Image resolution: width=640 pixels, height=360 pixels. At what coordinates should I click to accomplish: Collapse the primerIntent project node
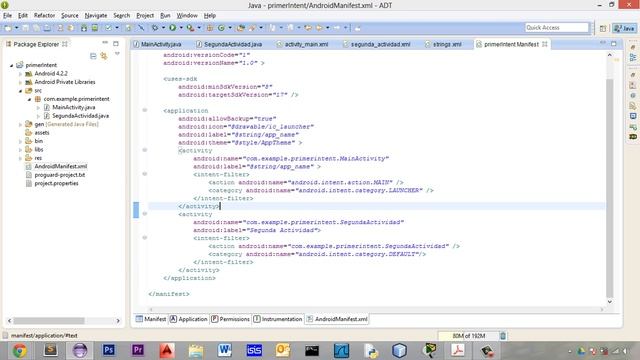coord(12,65)
